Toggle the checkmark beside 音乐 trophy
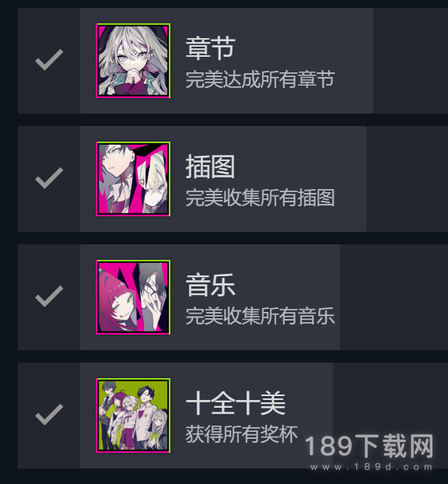This screenshot has height=484, width=448. (49, 296)
